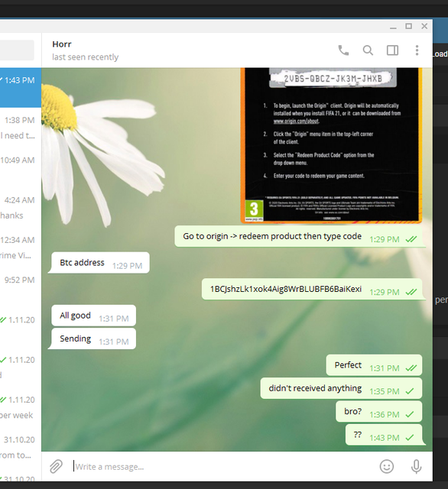Select the bitcoin address message 1BCJshzLk1xok4Aig8WrBLUBFB6BaiKexi
Viewport: 448px width, 489px height.
tap(312, 289)
